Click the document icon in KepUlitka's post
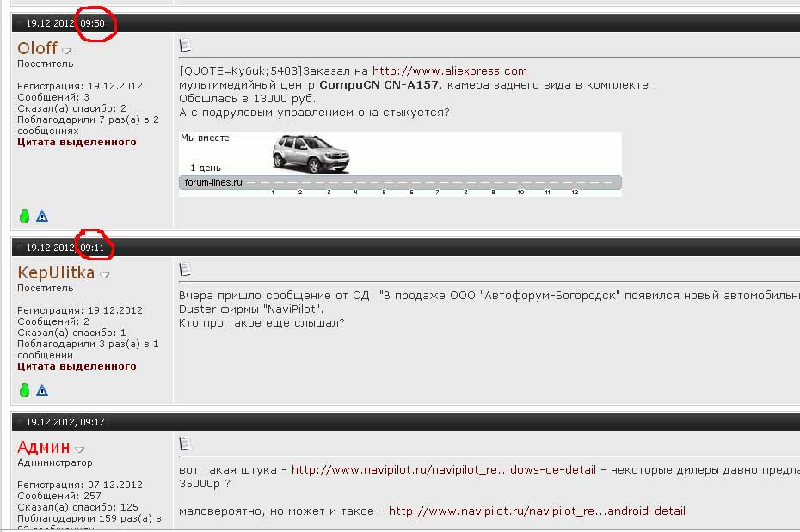This screenshot has height=532, width=800. pyautogui.click(x=185, y=270)
